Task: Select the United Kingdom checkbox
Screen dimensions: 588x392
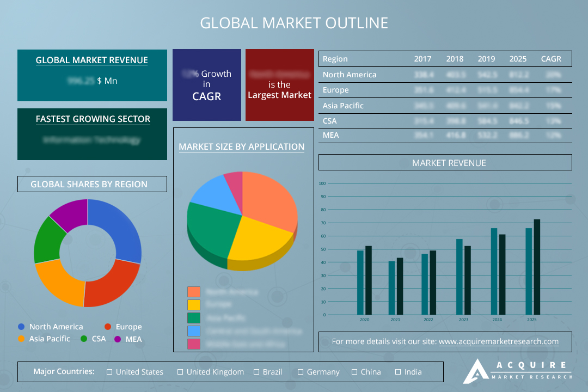Action: tap(180, 372)
